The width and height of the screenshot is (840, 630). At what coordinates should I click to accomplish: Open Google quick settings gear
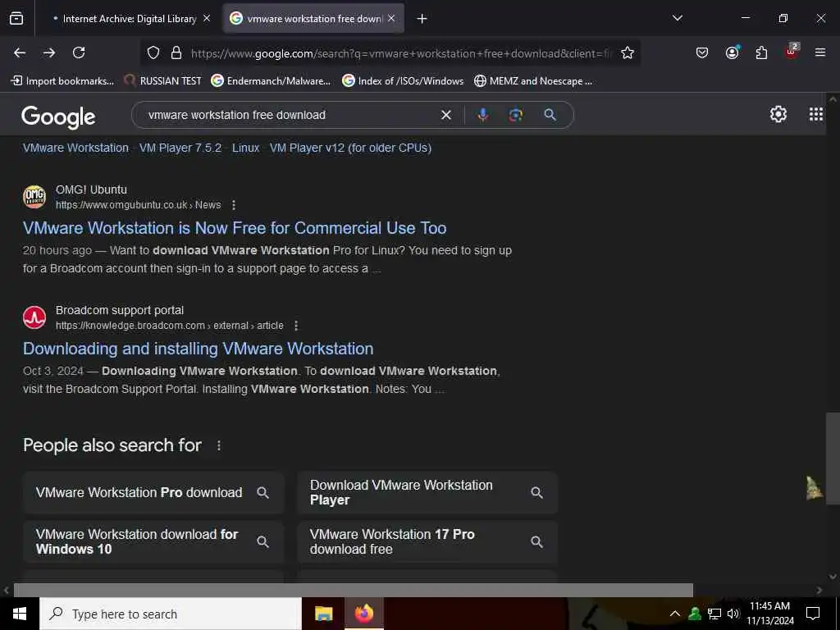tap(778, 114)
